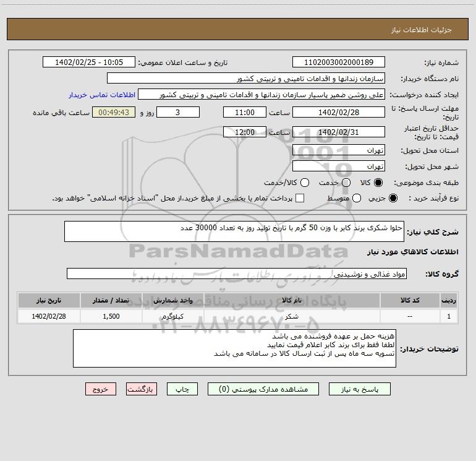This screenshot has height=461, width=476.
Task: Click the row number 1 cell
Action: click(449, 316)
